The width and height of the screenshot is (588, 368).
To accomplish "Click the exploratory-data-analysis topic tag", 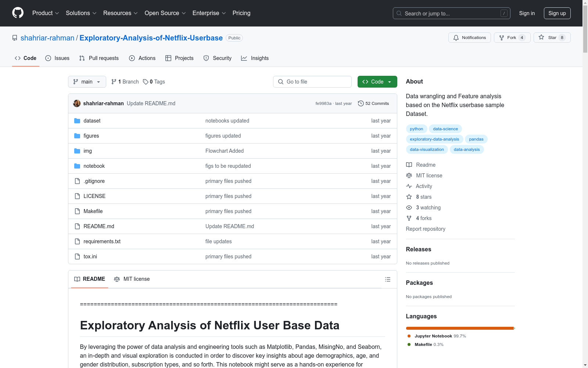I will (434, 139).
